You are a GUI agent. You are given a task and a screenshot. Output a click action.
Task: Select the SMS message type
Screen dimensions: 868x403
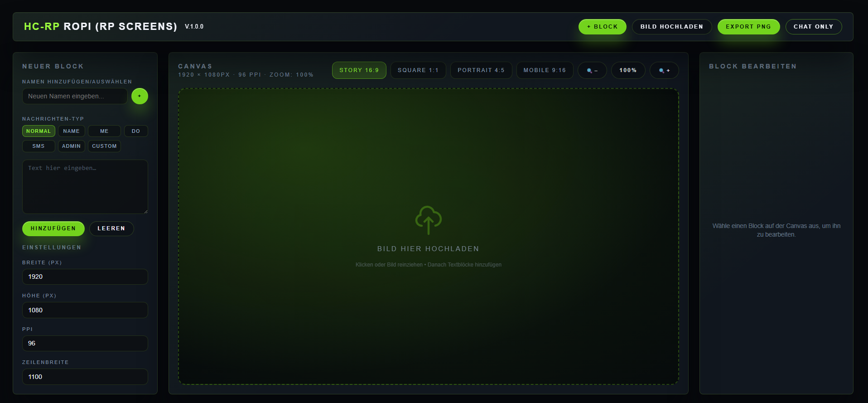(39, 146)
